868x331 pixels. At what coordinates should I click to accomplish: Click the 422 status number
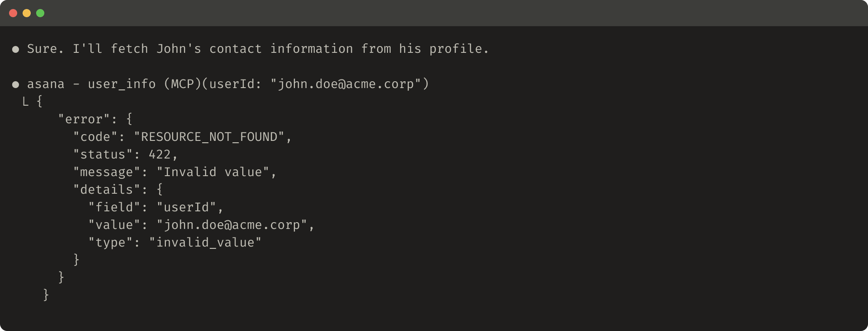coord(160,155)
